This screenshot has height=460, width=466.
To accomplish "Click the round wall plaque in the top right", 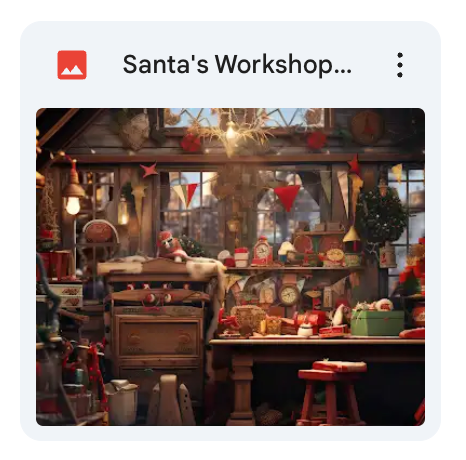I will tap(367, 127).
